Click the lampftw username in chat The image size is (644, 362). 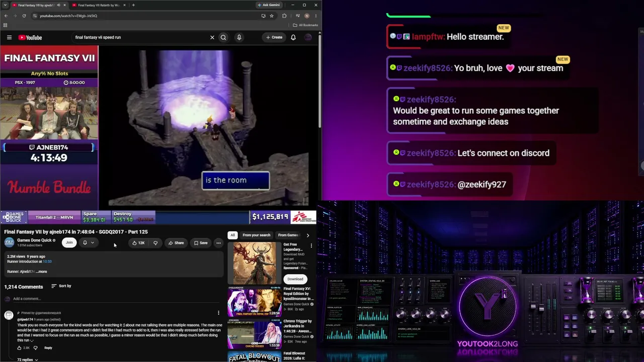(428, 37)
